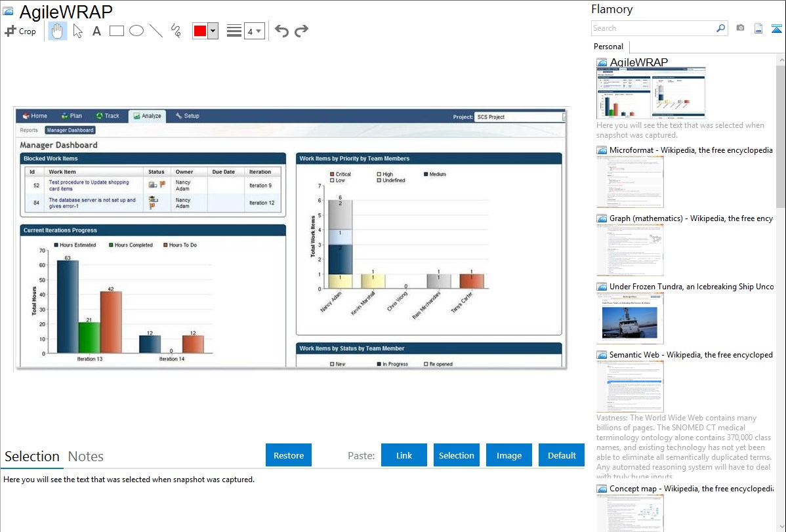Select the freehand scribble tool
Screen dimensions: 786x532
pos(176,31)
